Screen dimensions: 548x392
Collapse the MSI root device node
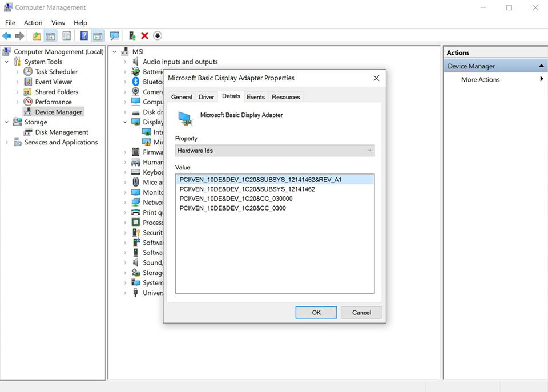pos(114,52)
